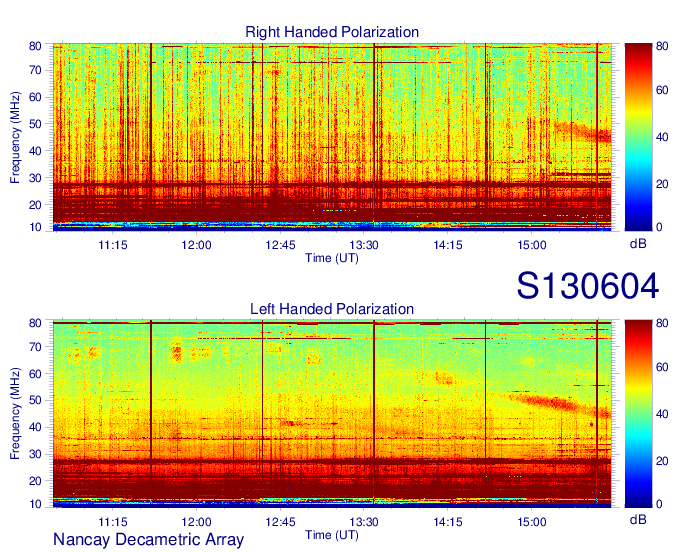The image size is (680, 552).
Task: Click the "20" label on the upper color bar
Action: [x=662, y=184]
